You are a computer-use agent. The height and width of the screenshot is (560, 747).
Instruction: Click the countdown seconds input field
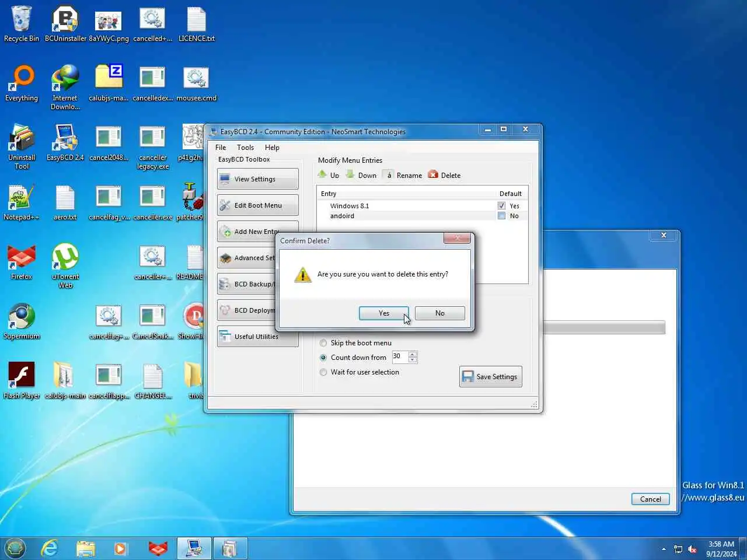coord(399,356)
